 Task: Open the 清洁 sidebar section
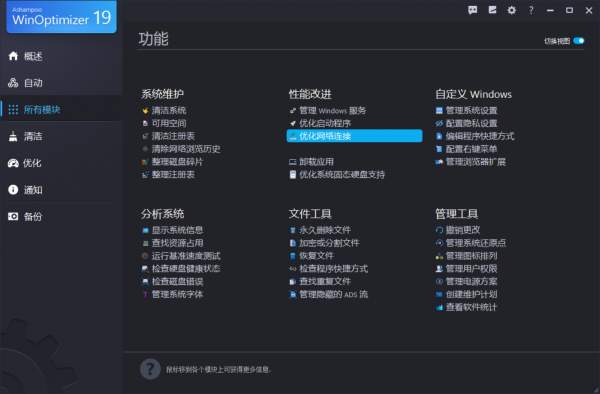[x=33, y=137]
